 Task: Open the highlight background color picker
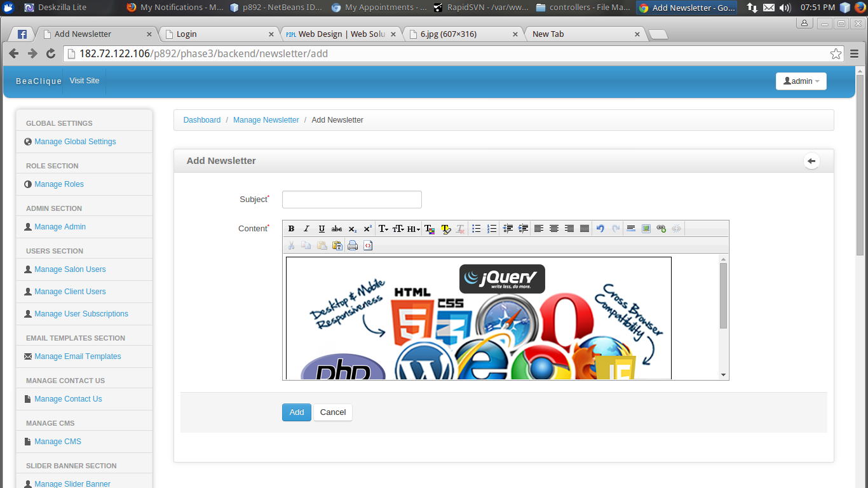[x=445, y=229]
